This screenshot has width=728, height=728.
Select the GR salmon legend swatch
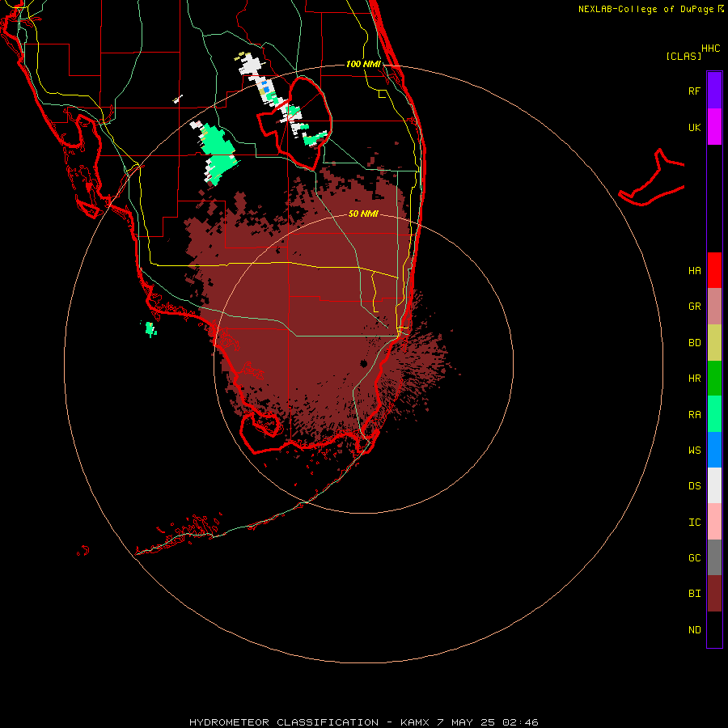tap(714, 307)
